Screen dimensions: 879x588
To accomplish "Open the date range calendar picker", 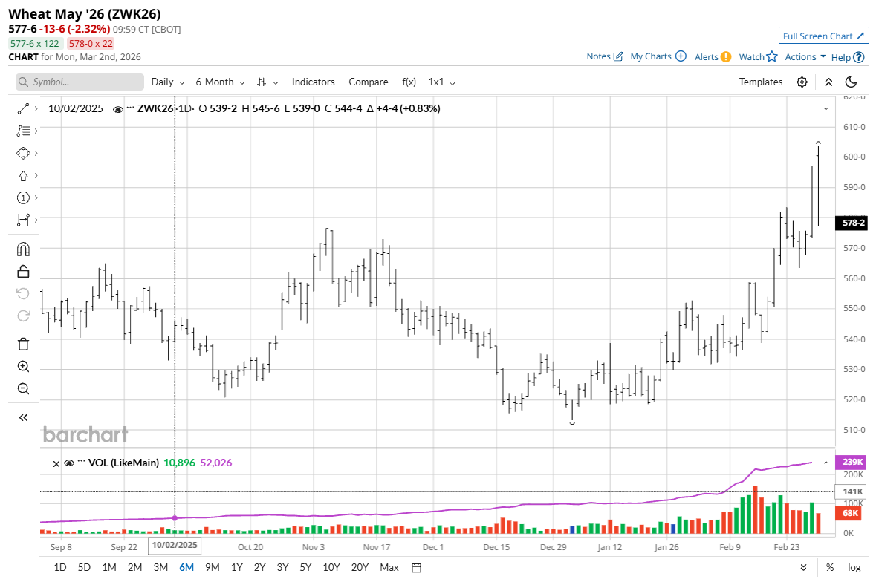I will pyautogui.click(x=417, y=568).
